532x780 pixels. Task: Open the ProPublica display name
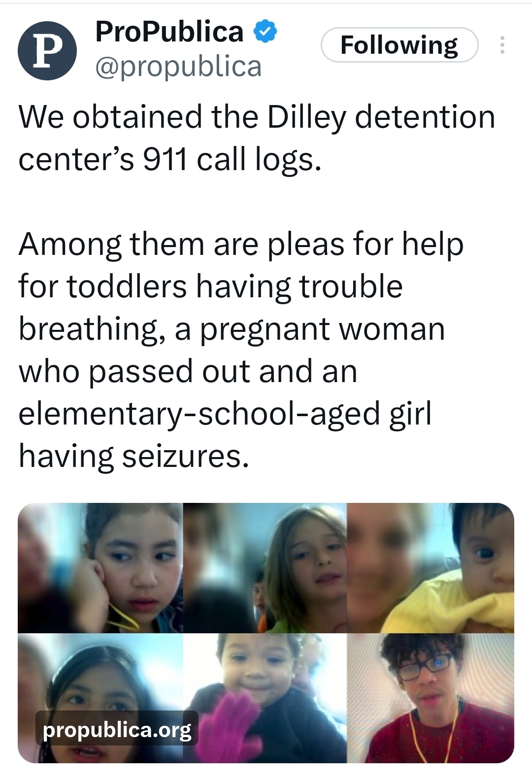point(169,32)
